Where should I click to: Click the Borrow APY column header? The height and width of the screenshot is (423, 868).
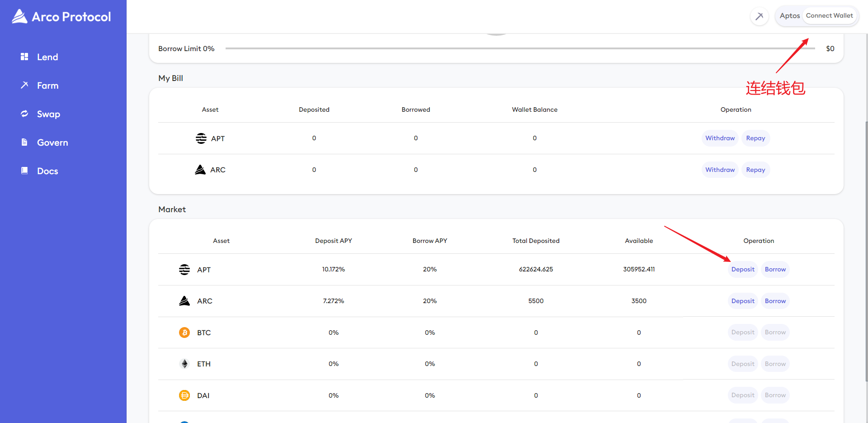(x=429, y=241)
